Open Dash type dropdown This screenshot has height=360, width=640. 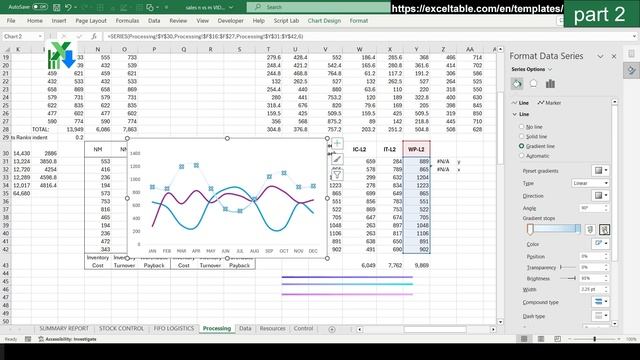601,316
